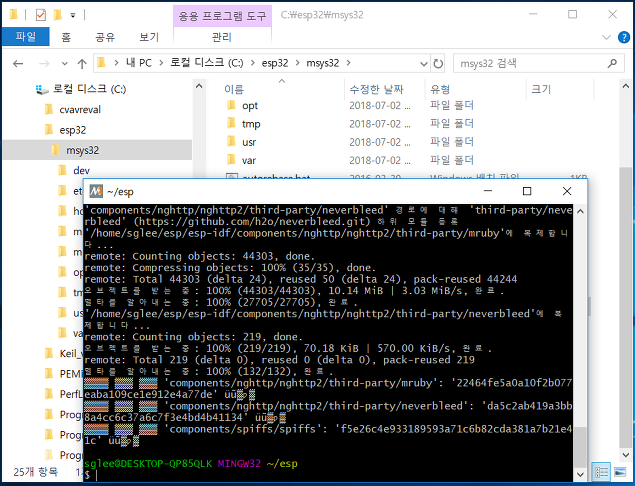This screenshot has height=486, width=635.
Task: Select the tmp folder icon
Action: coord(231,123)
